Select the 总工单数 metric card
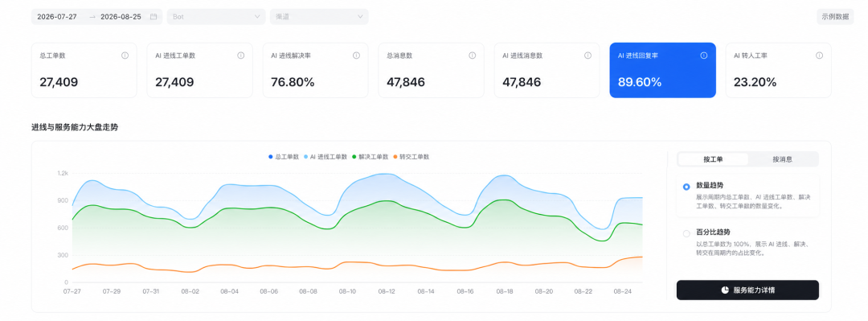The width and height of the screenshot is (868, 321). click(84, 71)
